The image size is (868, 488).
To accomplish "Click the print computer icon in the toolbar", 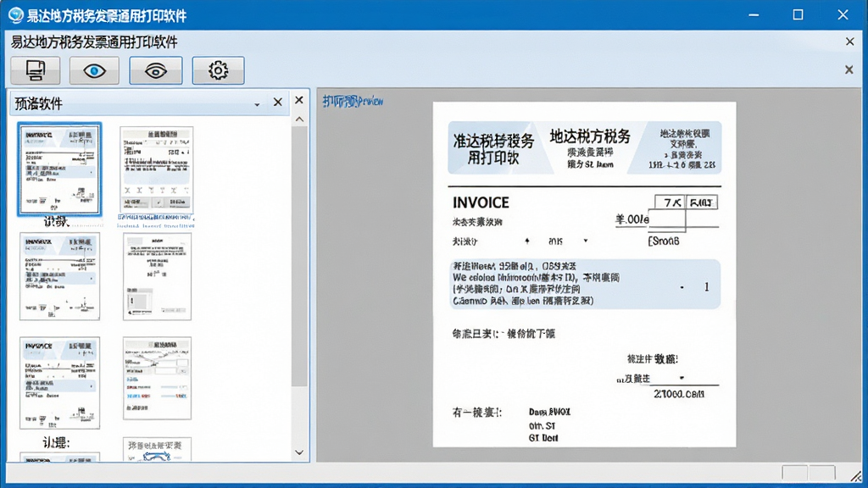I will (36, 70).
